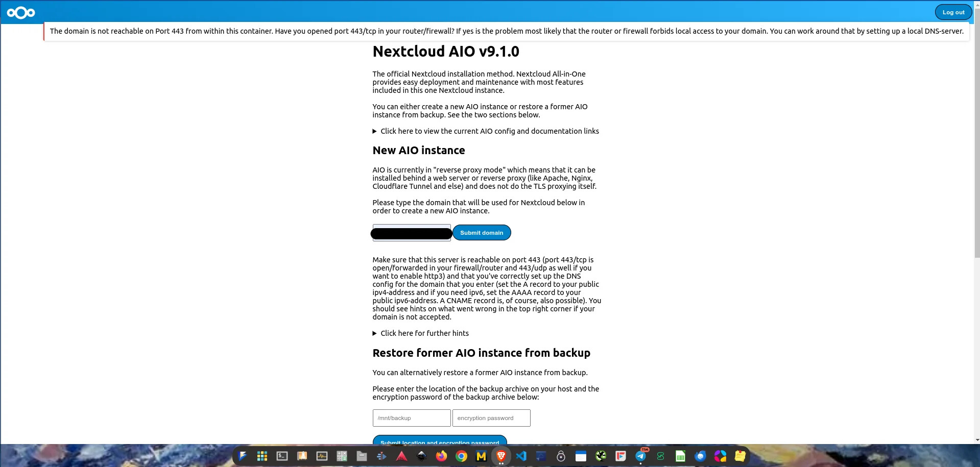Image resolution: width=980 pixels, height=467 pixels.
Task: Launch Google Chrome from the dock
Action: click(x=461, y=456)
